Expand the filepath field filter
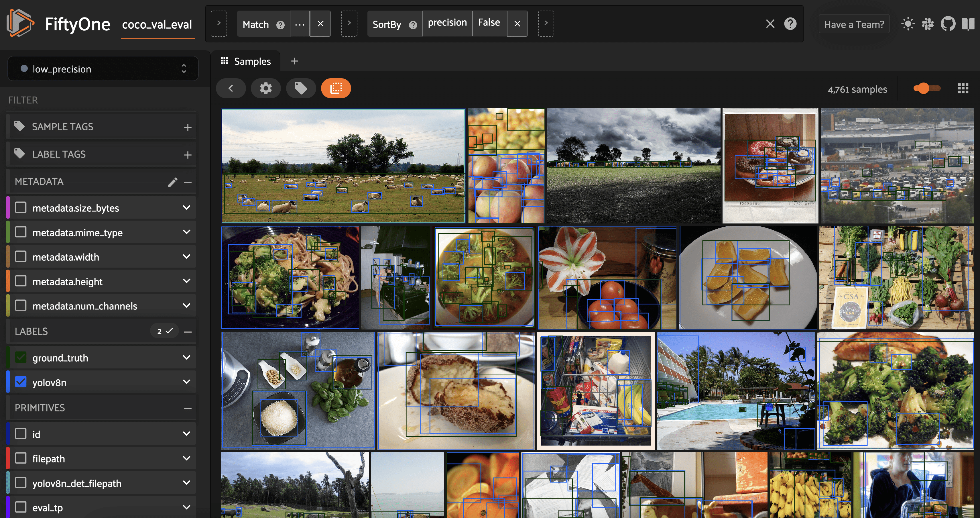This screenshot has width=980, height=518. (186, 458)
